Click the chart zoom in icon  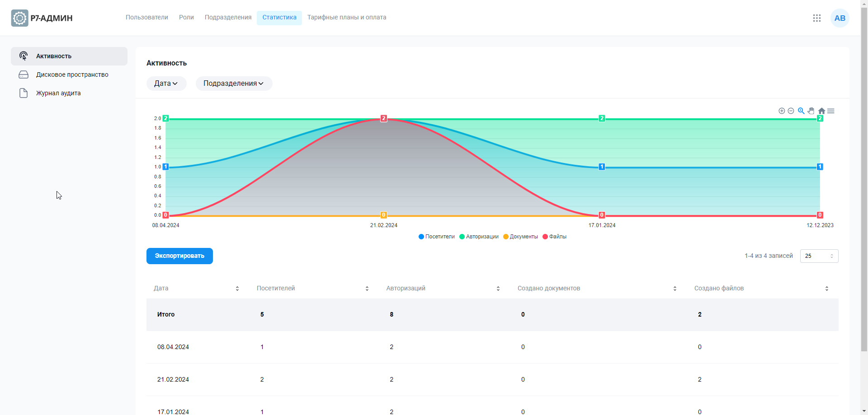[782, 111]
